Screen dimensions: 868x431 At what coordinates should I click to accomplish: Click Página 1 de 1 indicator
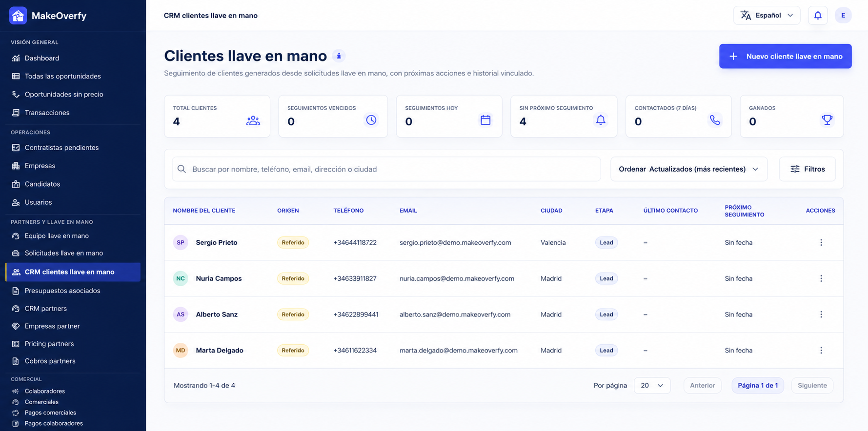point(758,386)
